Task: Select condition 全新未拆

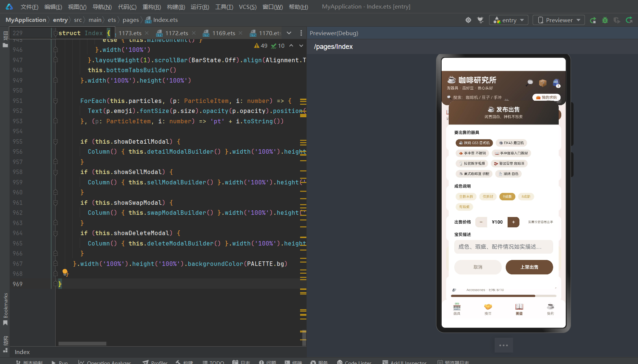Action: 466,197
